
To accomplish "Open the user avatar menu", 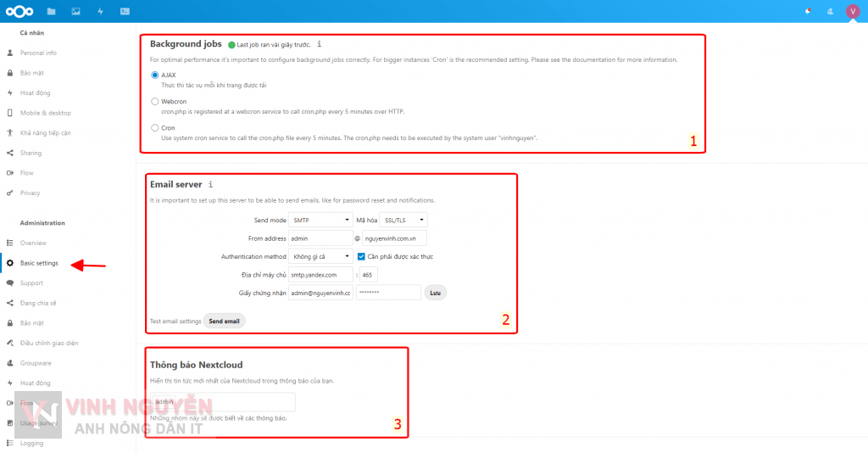I will click(x=852, y=11).
